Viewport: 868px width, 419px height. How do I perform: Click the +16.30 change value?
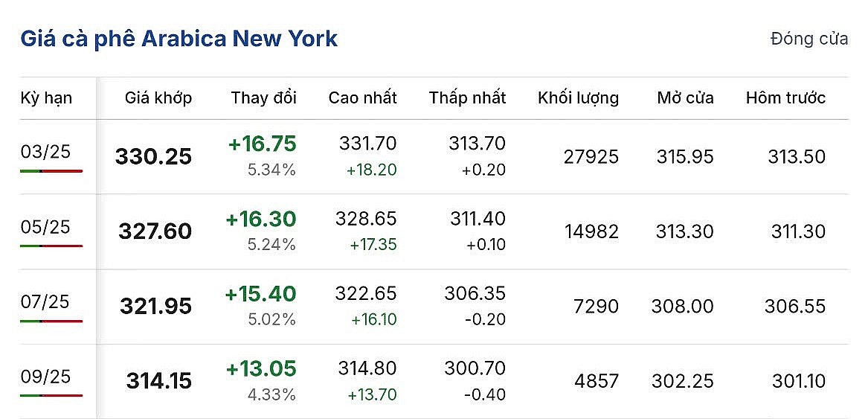[261, 219]
